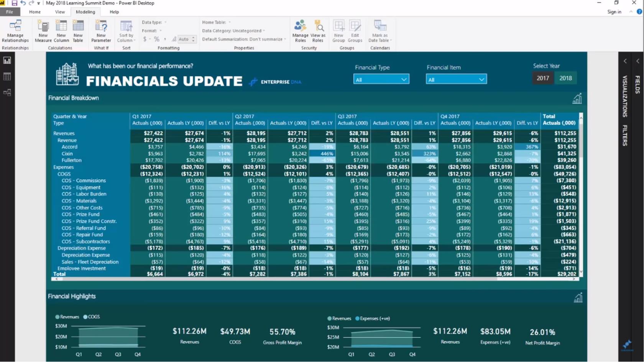Open the Visualizations pane label
Viewport: 644px width, 362px height.
[x=625, y=96]
